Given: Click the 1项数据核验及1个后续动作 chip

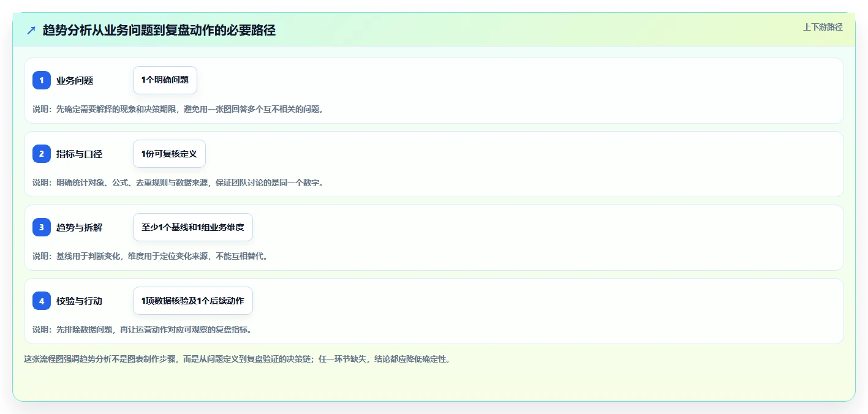Looking at the screenshot, I should pyautogui.click(x=193, y=301).
